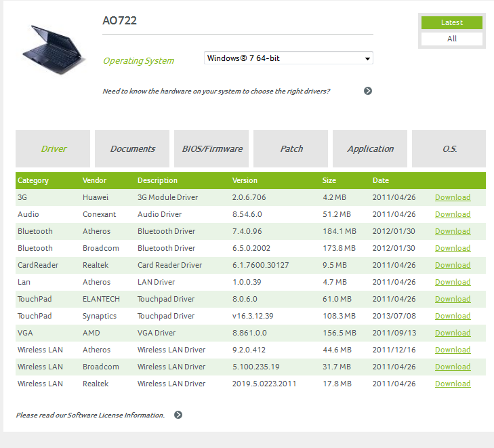Click version 8.54.6.0 cell
The width and height of the screenshot is (494, 448).
(247, 215)
